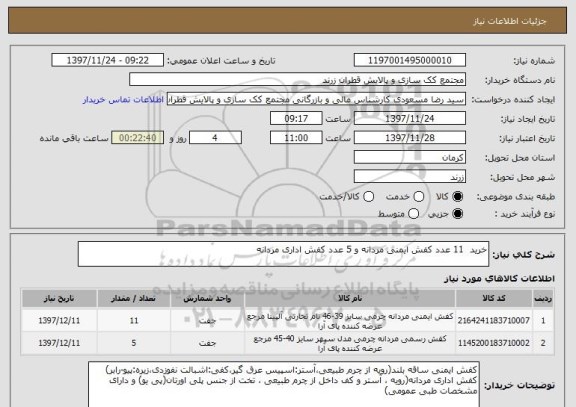
Task: Click the اطلاعات کالاهای مورد نیاز heading
Action: (x=499, y=279)
